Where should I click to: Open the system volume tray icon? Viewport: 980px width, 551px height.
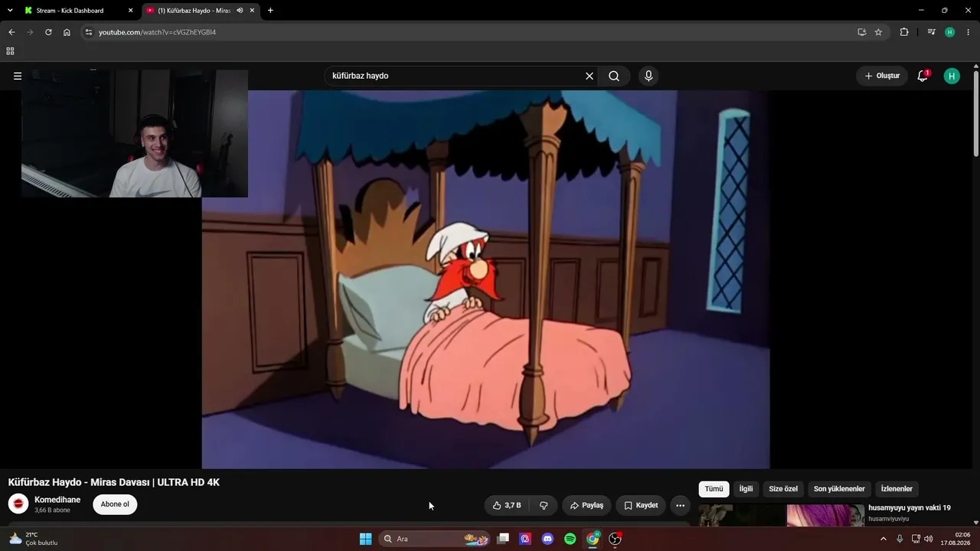[929, 539]
